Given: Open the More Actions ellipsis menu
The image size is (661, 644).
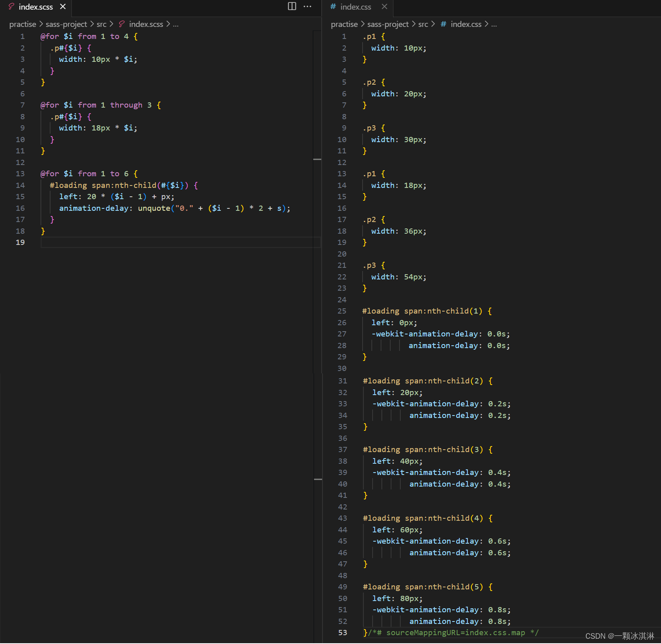Looking at the screenshot, I should pyautogui.click(x=308, y=6).
